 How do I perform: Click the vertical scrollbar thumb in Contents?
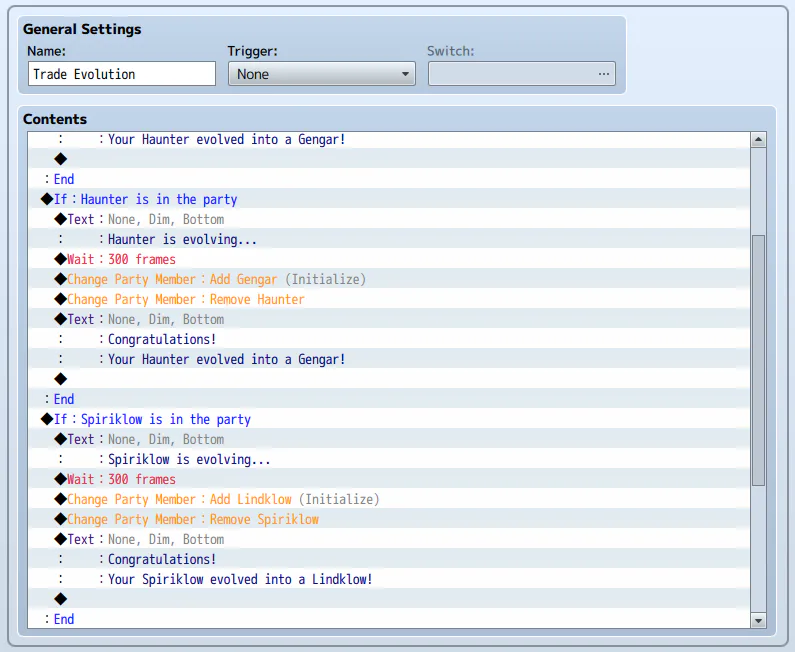pyautogui.click(x=758, y=360)
